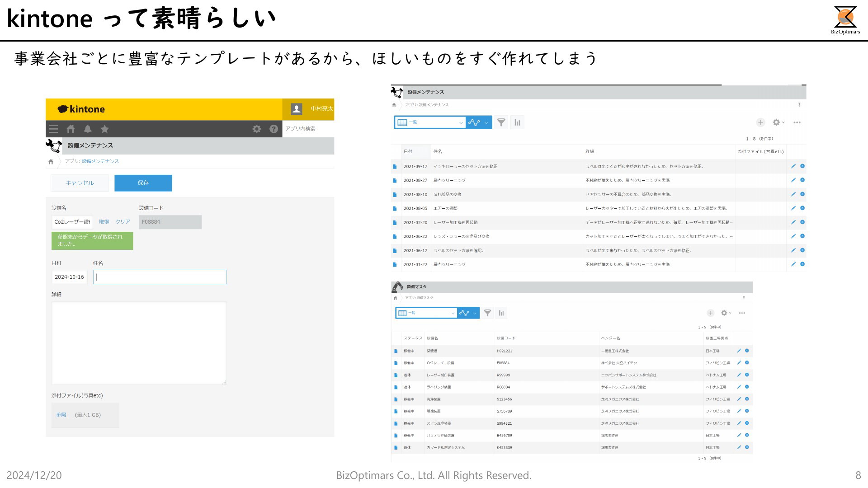The image size is (868, 488).
Task: Click the filter funnel icon in 設備メンテナンス list
Action: click(x=501, y=122)
